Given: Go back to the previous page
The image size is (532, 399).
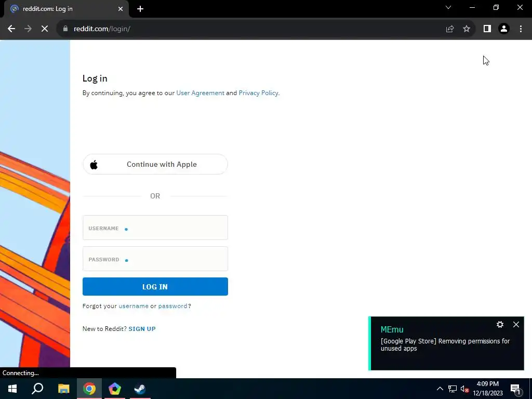Looking at the screenshot, I should pyautogui.click(x=11, y=29).
